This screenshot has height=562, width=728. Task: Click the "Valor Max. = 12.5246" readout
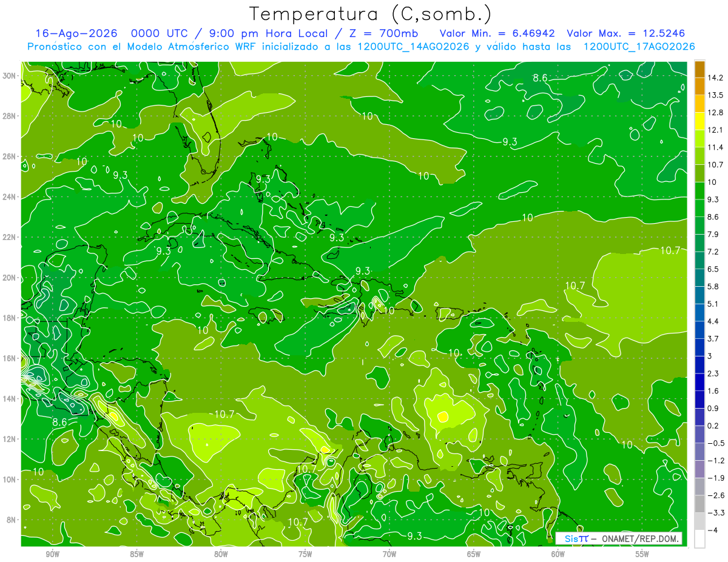click(625, 33)
